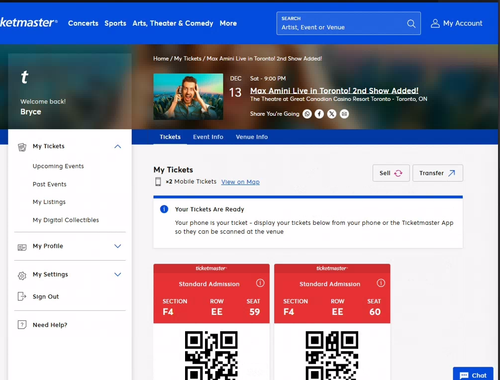The image size is (500, 380).
Task: Open the More menu
Action: pyautogui.click(x=228, y=23)
